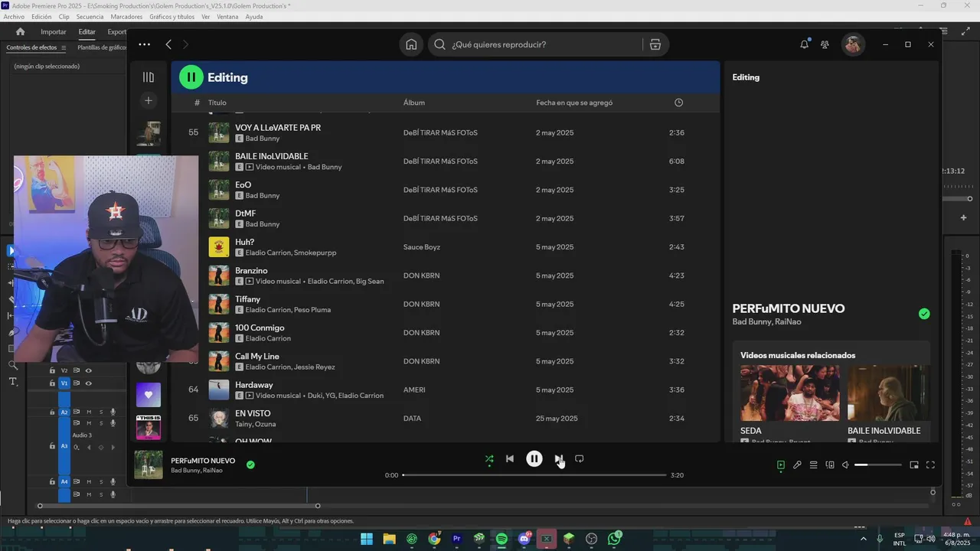Seek on the Spotify song progress bar

coord(534,475)
